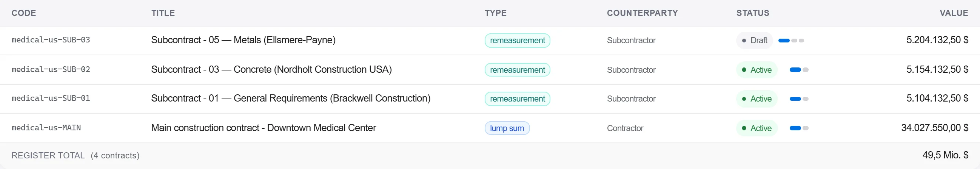Click Active status badge for medical-us-MAIN

[756, 128]
